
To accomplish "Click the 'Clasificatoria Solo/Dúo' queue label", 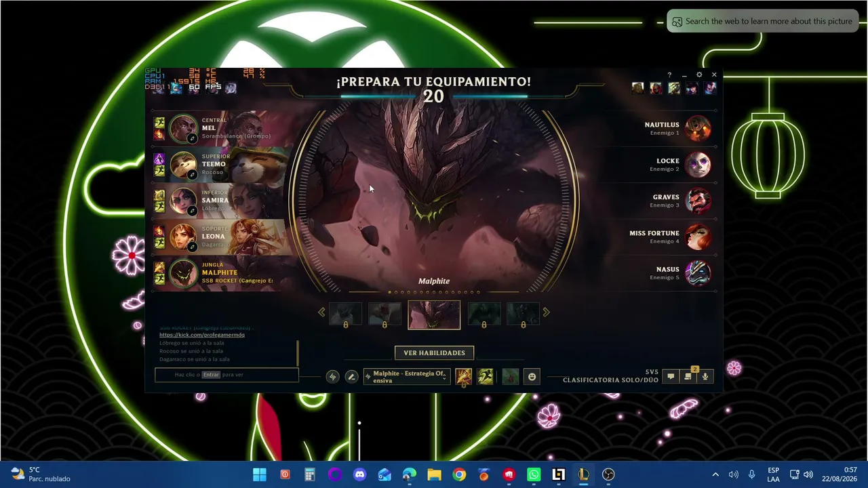I will [x=610, y=380].
